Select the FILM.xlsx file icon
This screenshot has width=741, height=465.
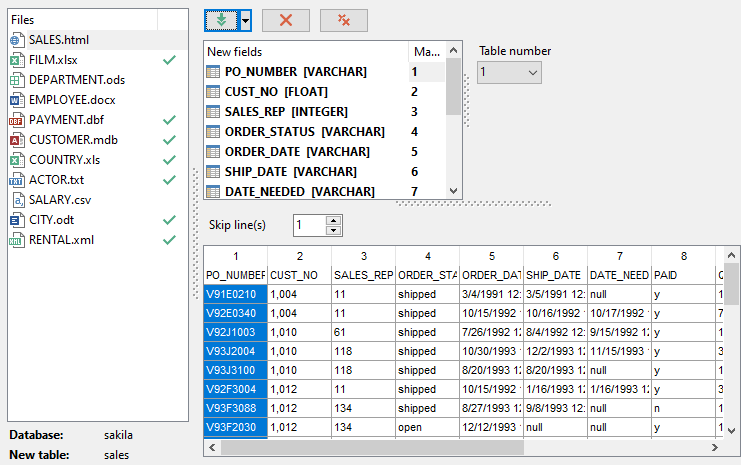16,60
